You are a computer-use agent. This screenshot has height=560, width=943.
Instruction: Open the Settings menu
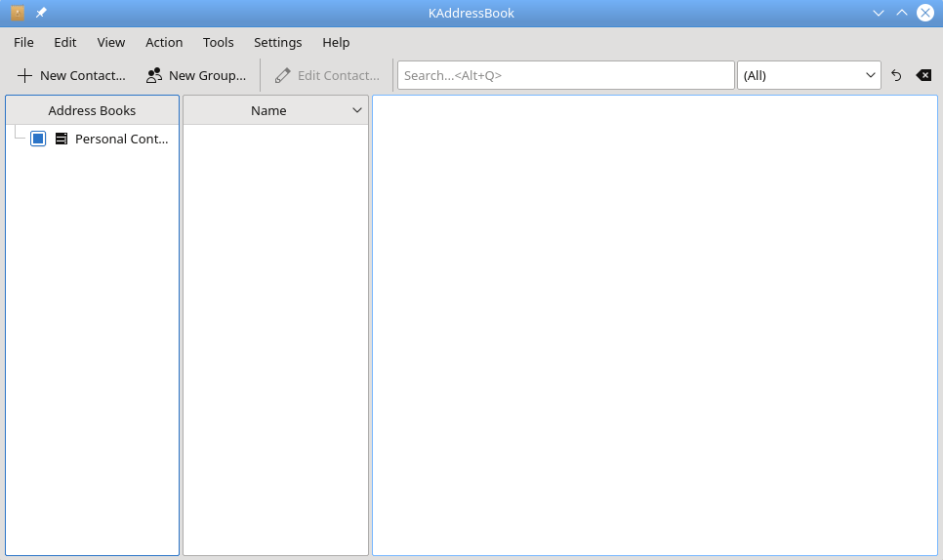click(x=277, y=42)
